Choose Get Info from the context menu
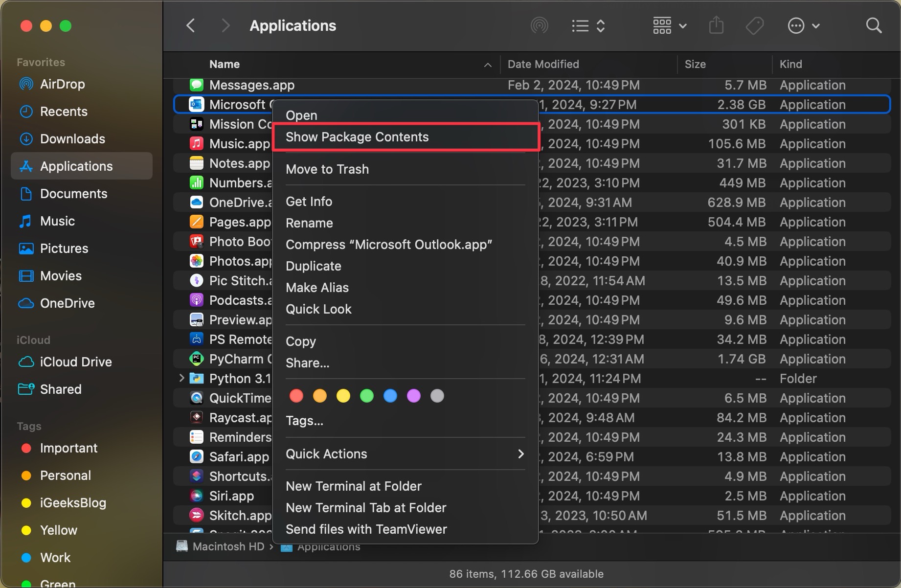Screen dimensions: 901x588 tap(309, 202)
